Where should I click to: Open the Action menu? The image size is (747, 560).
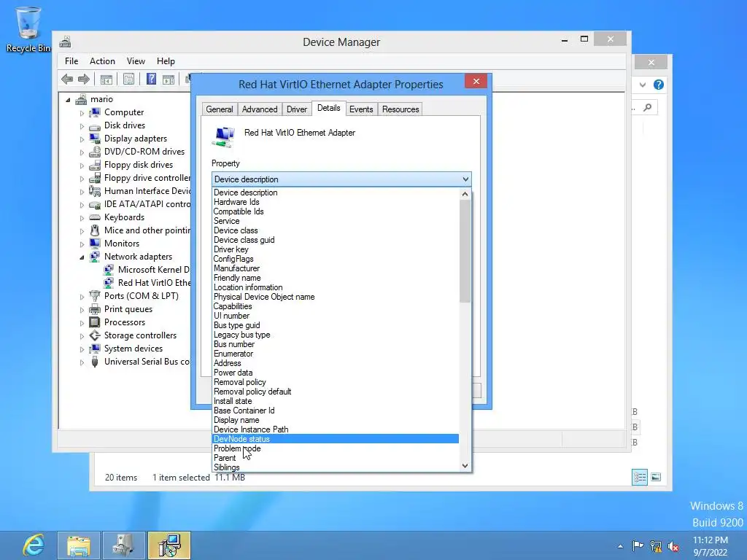click(x=102, y=61)
